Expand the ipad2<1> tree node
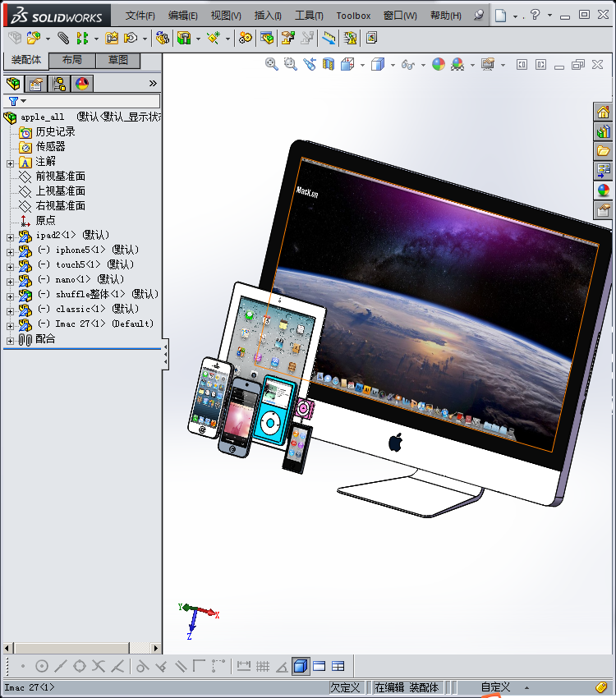 (x=10, y=237)
